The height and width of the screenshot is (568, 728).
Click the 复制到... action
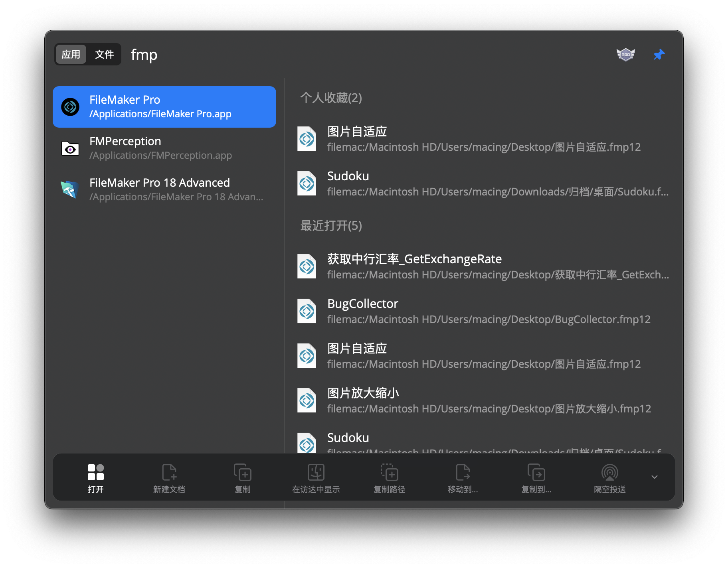[536, 478]
